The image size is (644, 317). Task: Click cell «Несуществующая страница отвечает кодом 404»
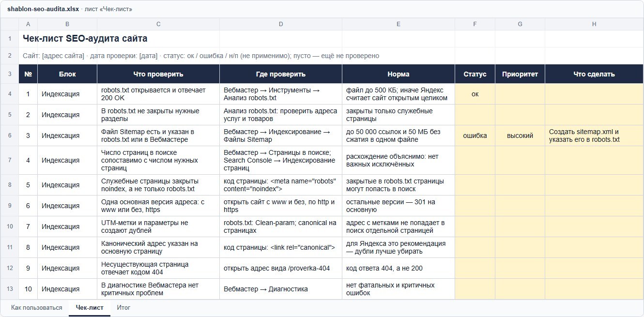coord(158,268)
